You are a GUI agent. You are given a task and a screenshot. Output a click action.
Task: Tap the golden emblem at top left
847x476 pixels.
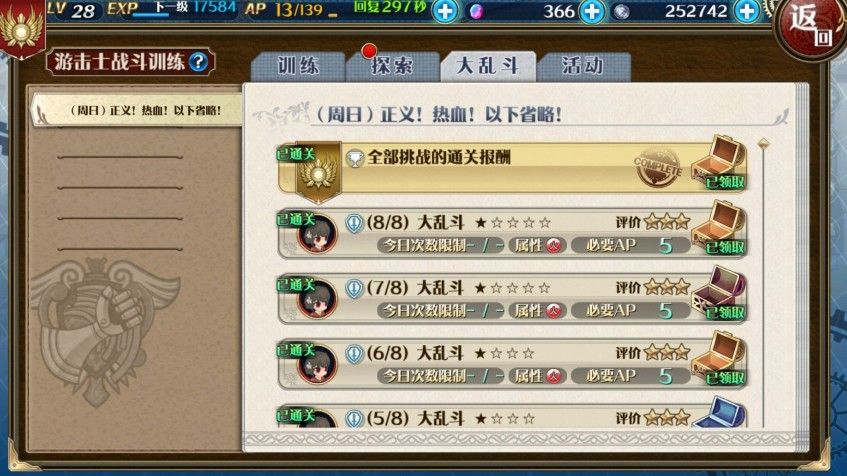pyautogui.click(x=22, y=28)
